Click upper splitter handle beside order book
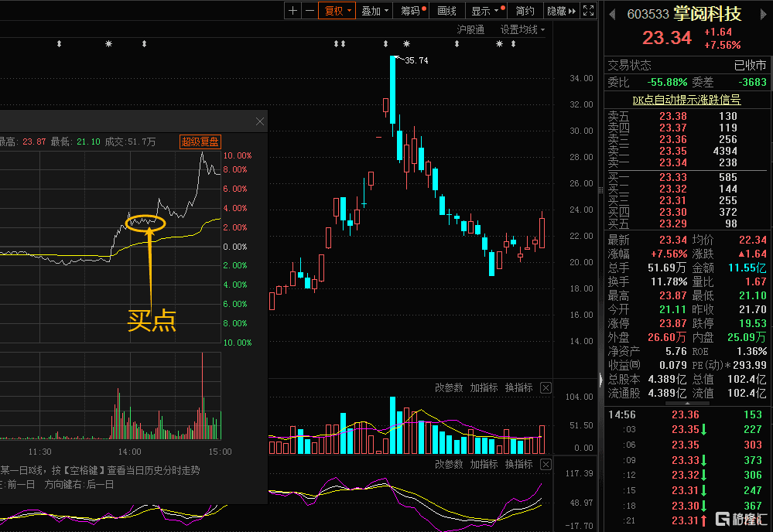 coord(600,190)
